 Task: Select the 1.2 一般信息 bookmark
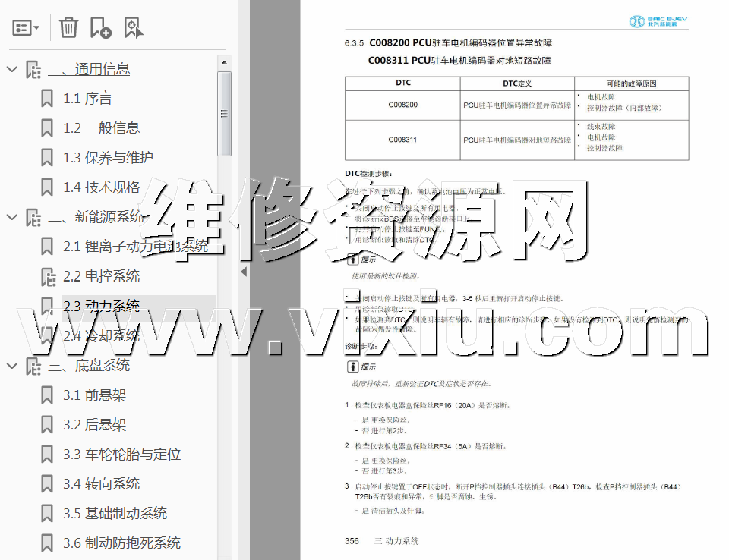101,128
